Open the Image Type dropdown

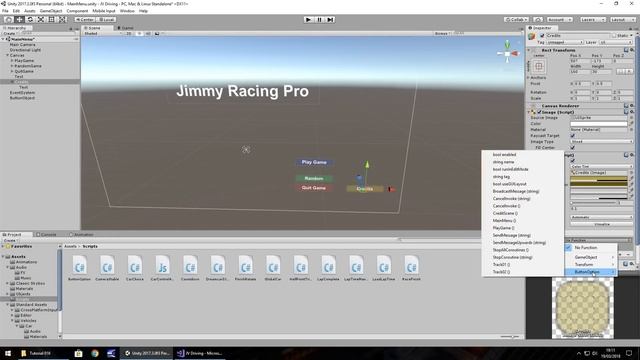(x=602, y=141)
